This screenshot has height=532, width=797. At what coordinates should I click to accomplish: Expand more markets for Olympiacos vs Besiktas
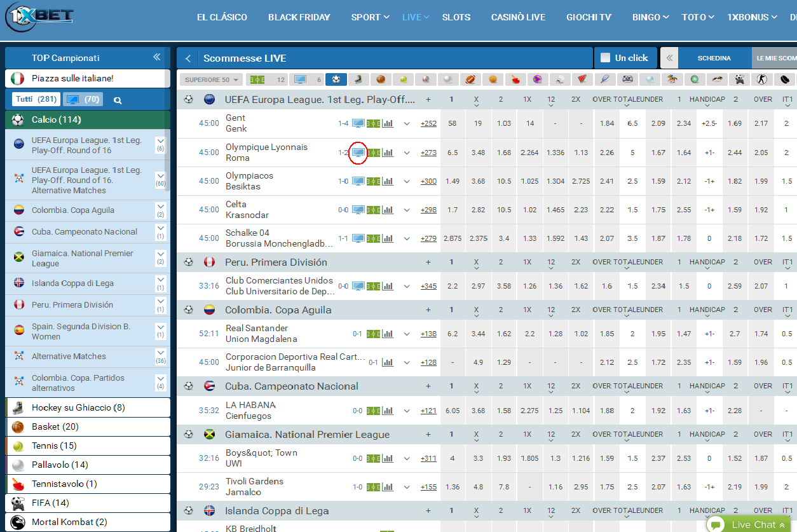[407, 181]
